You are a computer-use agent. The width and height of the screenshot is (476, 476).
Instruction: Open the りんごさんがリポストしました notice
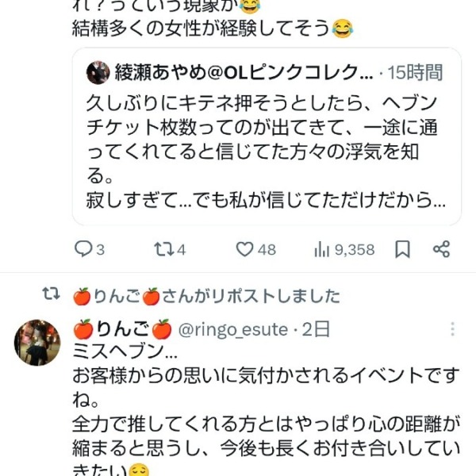(205, 296)
